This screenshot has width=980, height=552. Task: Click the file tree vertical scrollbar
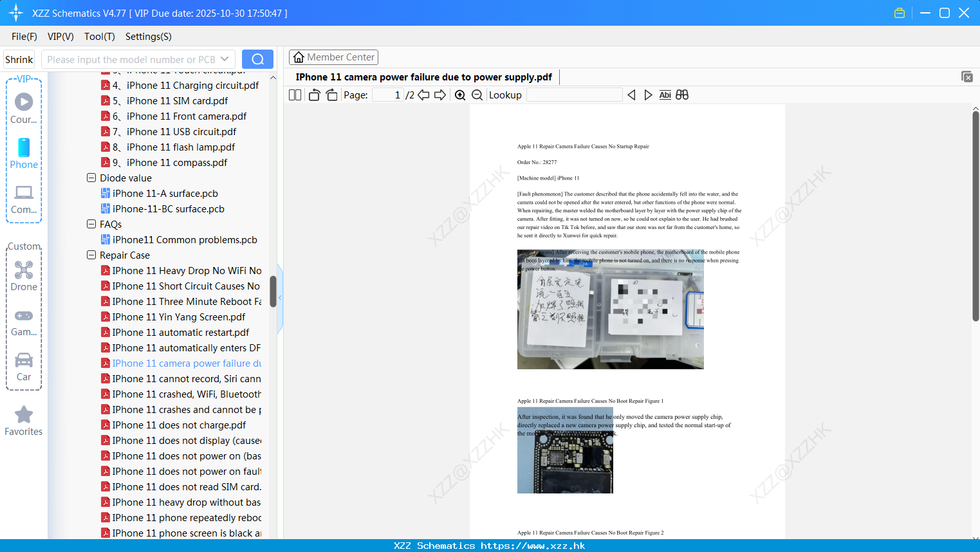[x=273, y=291]
